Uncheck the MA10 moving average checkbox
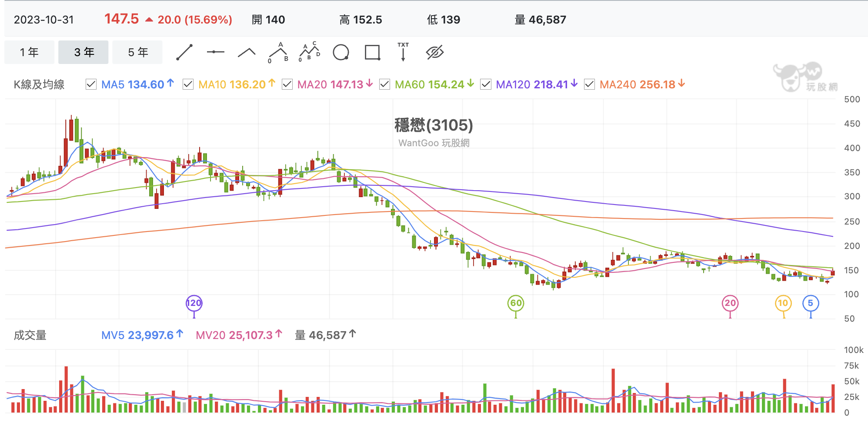The image size is (868, 423). click(x=188, y=84)
